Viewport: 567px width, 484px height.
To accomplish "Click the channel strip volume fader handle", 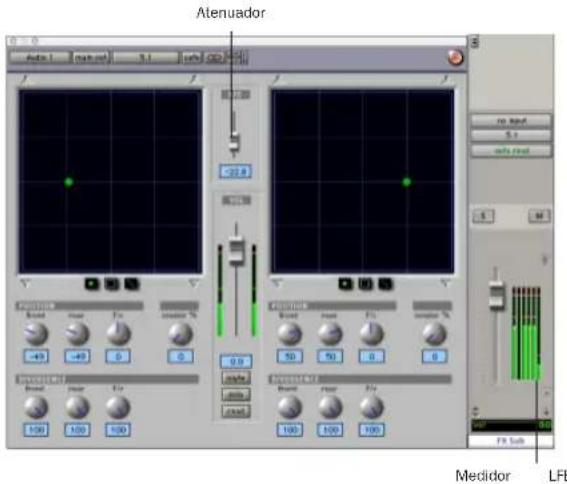I will click(x=496, y=296).
